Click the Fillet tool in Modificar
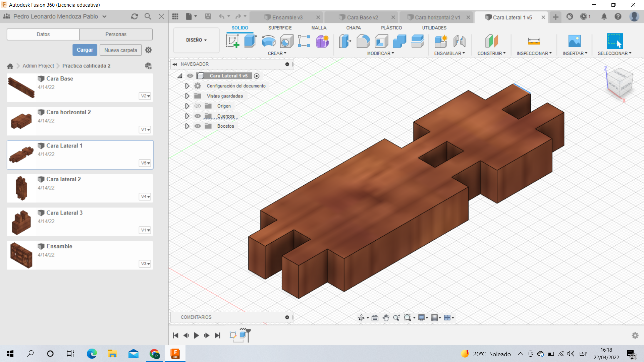 click(363, 41)
